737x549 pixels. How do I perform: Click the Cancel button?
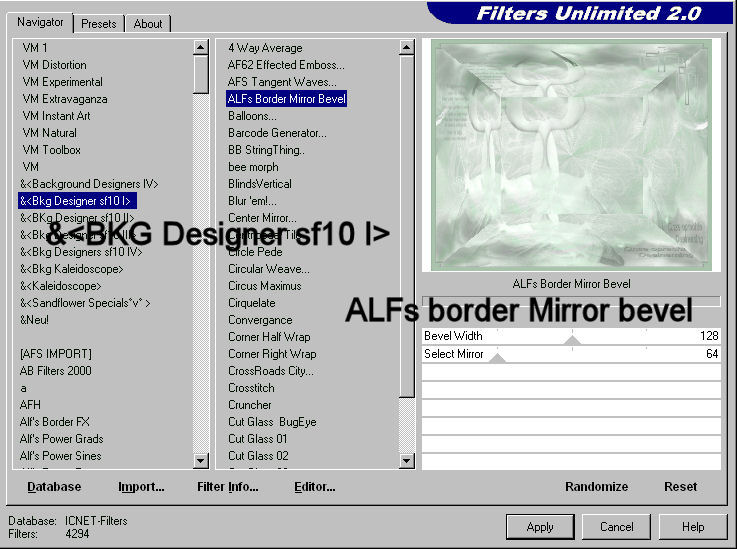617,527
